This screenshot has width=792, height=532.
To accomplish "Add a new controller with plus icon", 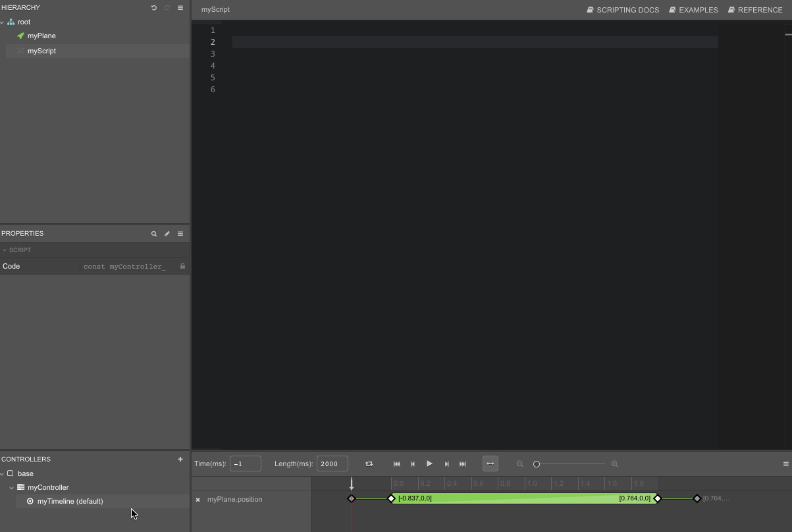I will pos(180,459).
